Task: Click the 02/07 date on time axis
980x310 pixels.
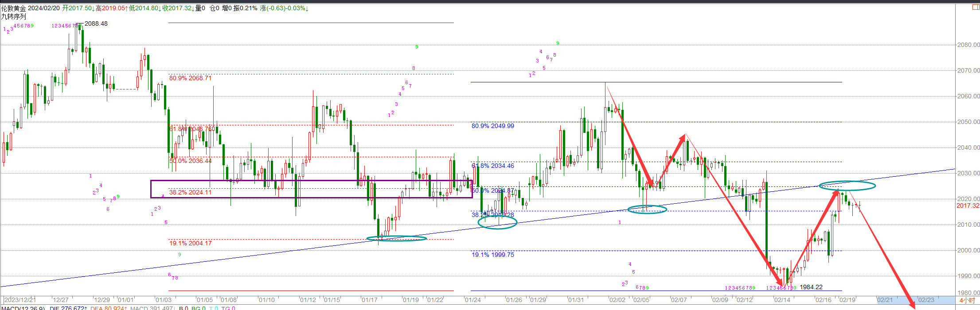Action: coord(679,300)
